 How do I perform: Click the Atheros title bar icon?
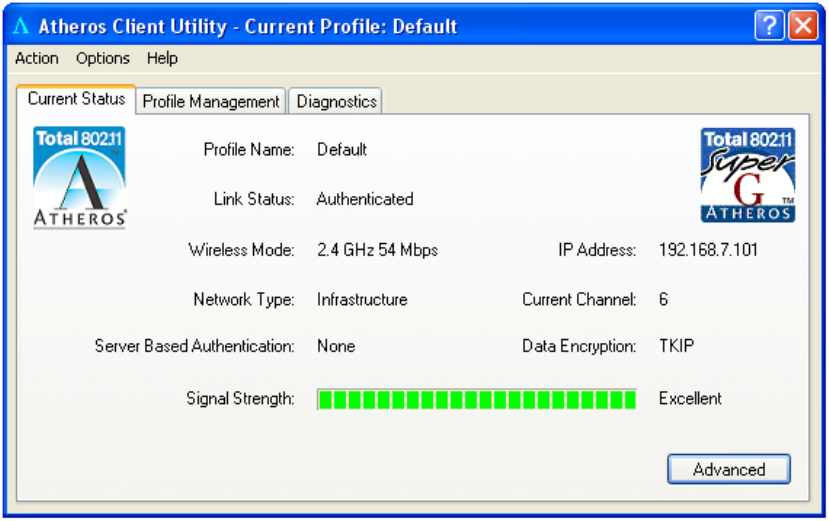21,27
